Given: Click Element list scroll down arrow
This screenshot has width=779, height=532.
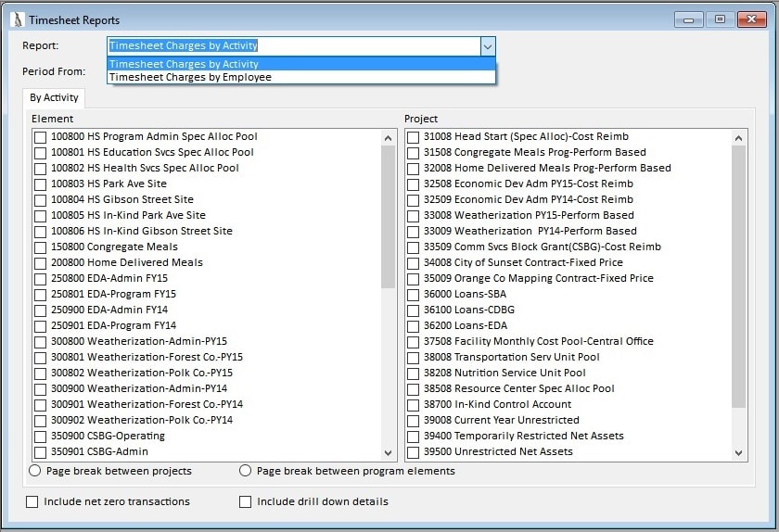Looking at the screenshot, I should [x=388, y=452].
